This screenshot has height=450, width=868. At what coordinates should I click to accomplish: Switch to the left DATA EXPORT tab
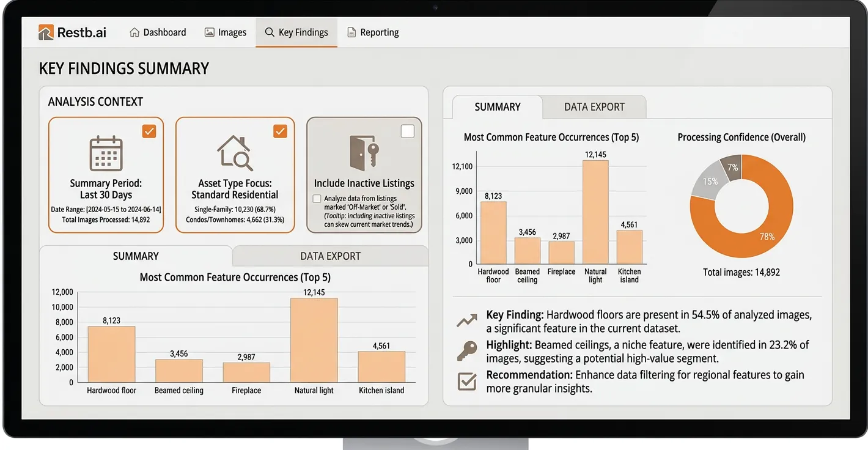(x=330, y=256)
